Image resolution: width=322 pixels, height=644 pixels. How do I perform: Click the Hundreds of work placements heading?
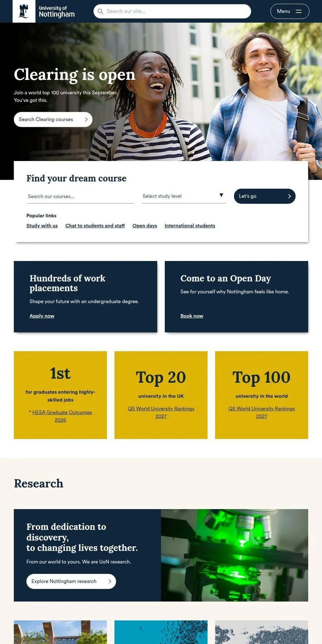(67, 283)
